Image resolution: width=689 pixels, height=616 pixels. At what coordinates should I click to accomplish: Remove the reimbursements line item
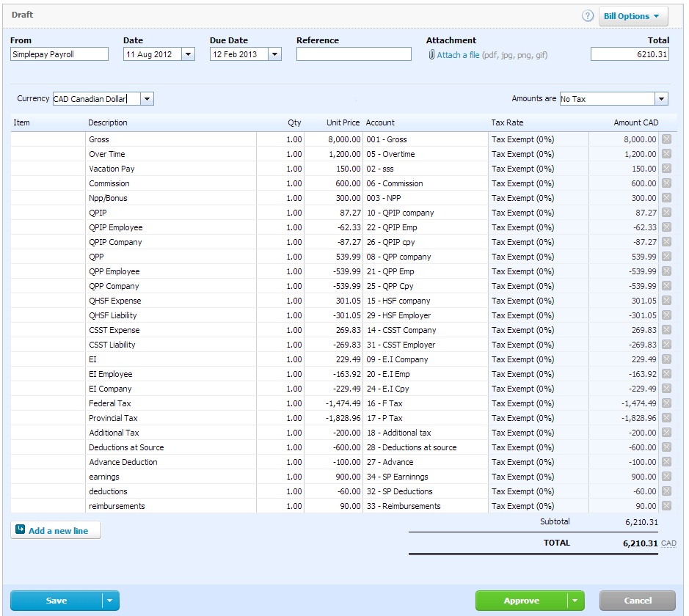click(666, 506)
